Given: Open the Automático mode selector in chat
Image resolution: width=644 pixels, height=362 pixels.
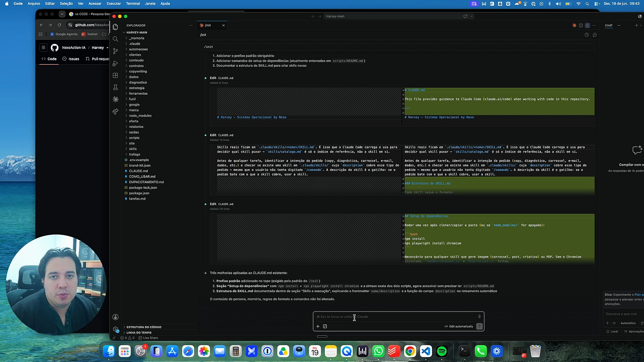Looking at the screenshot, I should (x=628, y=323).
